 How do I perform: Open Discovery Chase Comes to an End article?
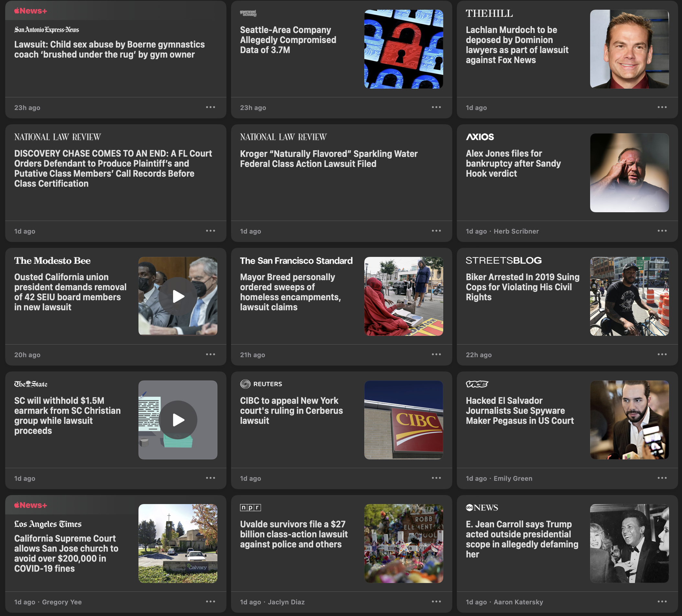pos(113,169)
